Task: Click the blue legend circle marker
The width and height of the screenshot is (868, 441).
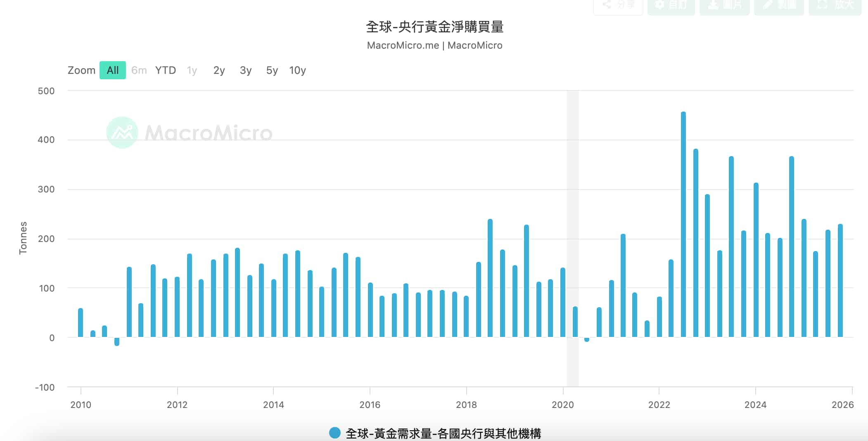Action: coord(335,433)
